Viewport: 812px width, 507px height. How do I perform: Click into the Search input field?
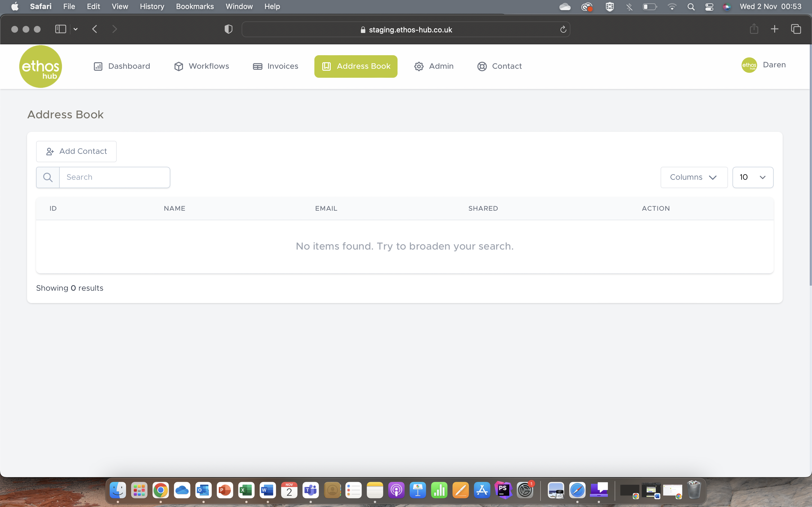click(x=114, y=177)
